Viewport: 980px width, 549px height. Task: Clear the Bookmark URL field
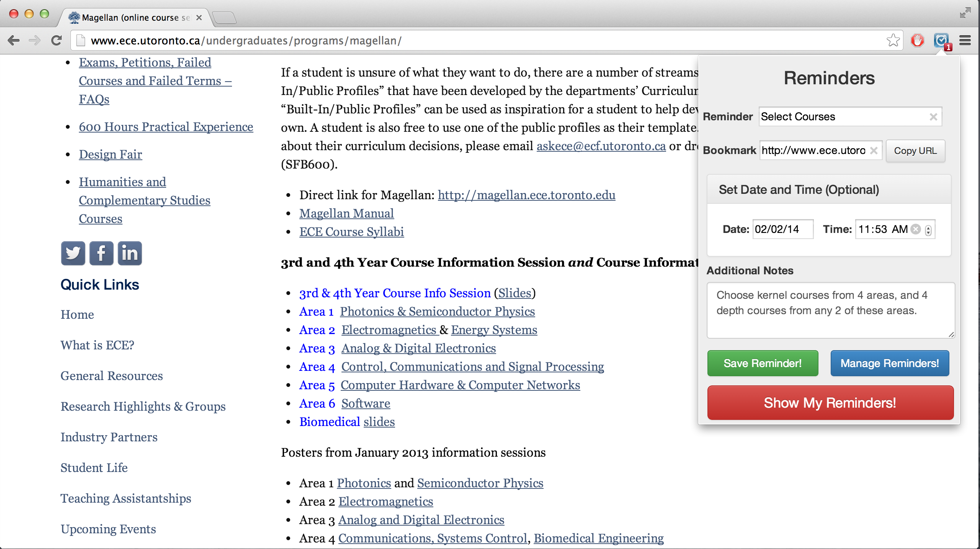[874, 151]
